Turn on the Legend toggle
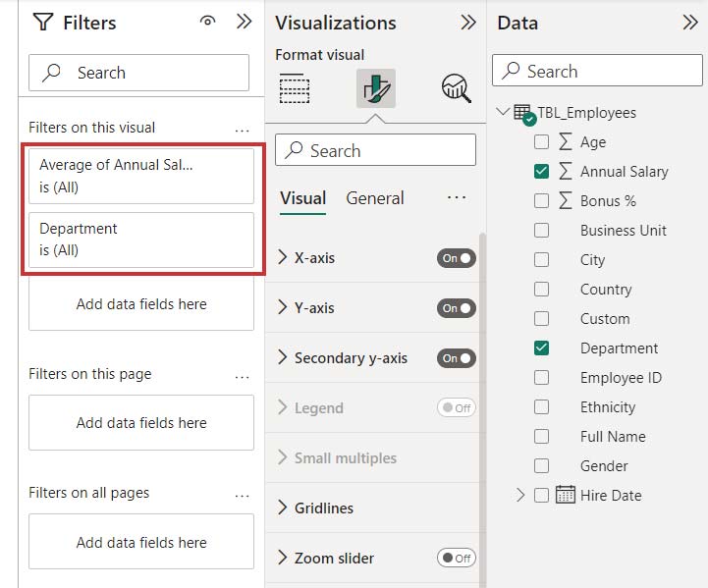The width and height of the screenshot is (708, 588). 457,408
